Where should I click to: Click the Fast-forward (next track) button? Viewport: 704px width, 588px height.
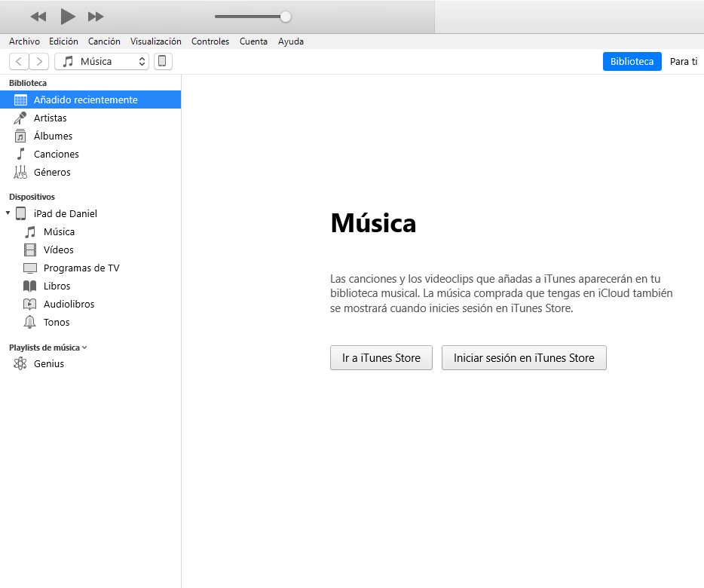pos(95,17)
